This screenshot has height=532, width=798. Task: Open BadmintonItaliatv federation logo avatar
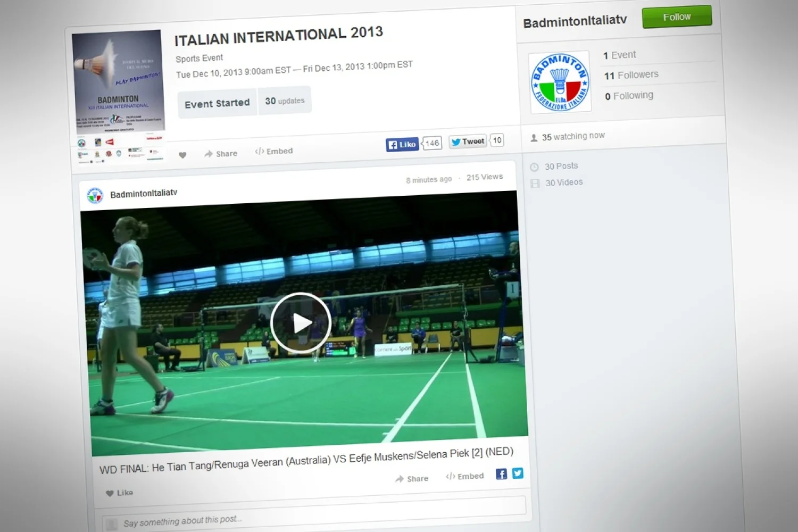[x=560, y=82]
